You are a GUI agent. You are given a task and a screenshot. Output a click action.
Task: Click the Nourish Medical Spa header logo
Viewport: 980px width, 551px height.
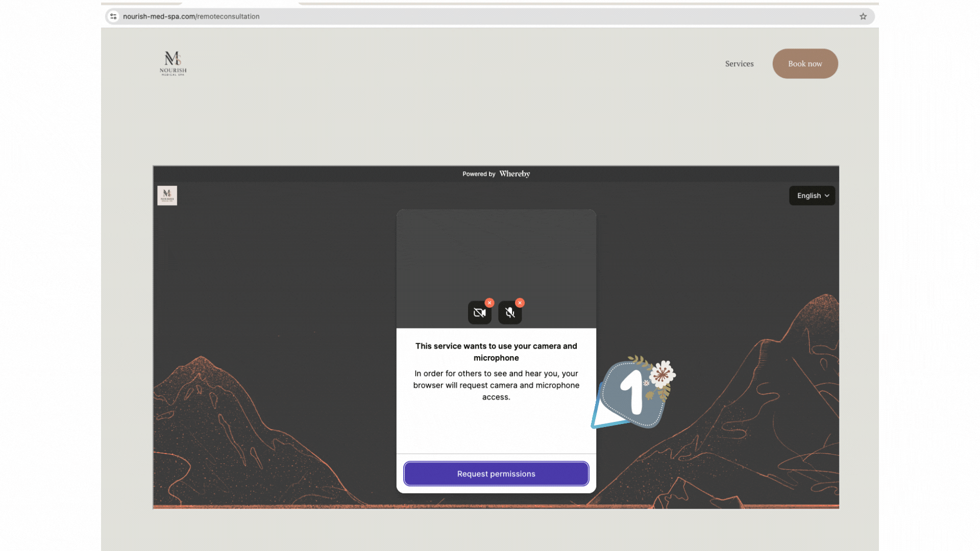[x=173, y=63]
